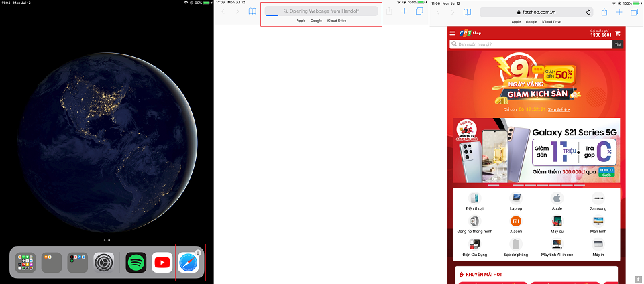Click the Tìm search button
This screenshot has width=644, height=284.
[x=618, y=44]
